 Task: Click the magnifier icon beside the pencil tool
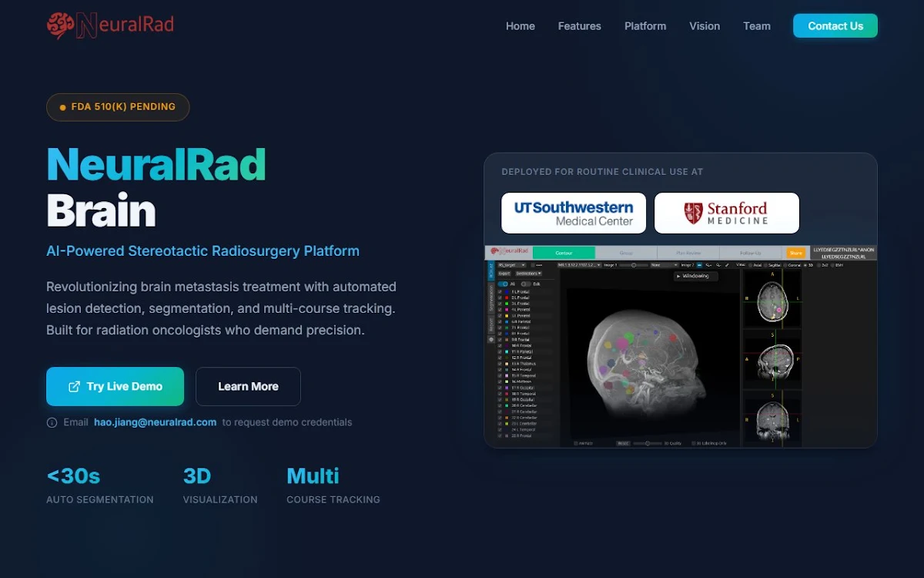point(718,265)
